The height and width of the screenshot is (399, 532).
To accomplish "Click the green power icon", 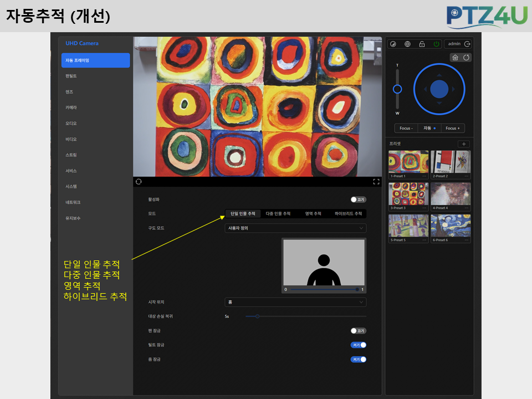I will coord(436,44).
